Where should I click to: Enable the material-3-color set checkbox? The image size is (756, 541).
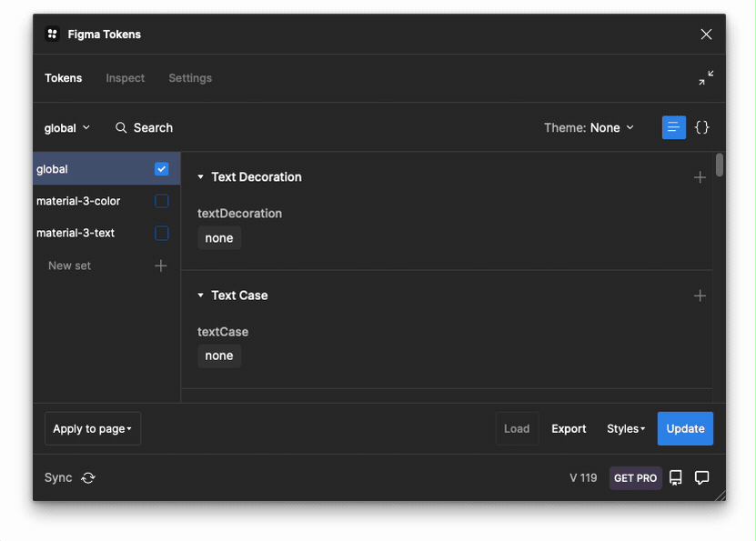click(162, 201)
